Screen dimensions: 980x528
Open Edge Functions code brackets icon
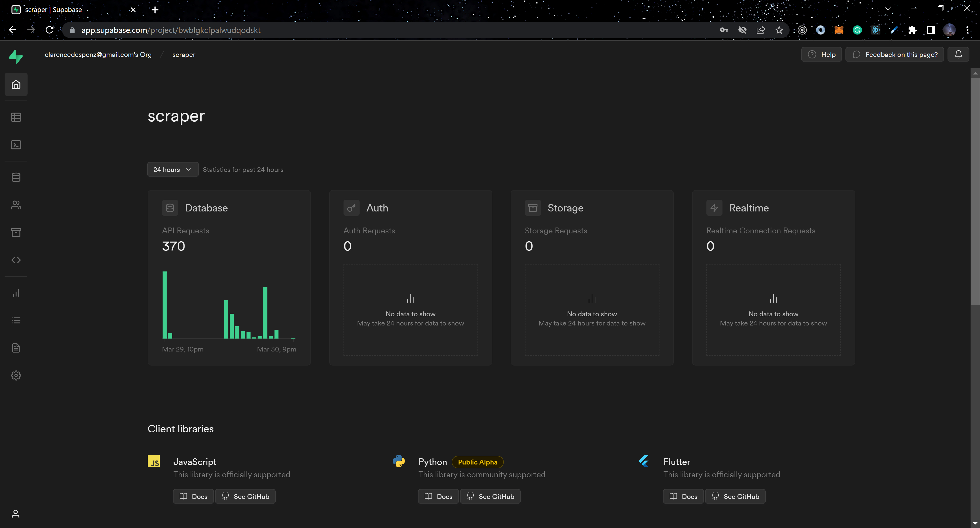point(16,260)
